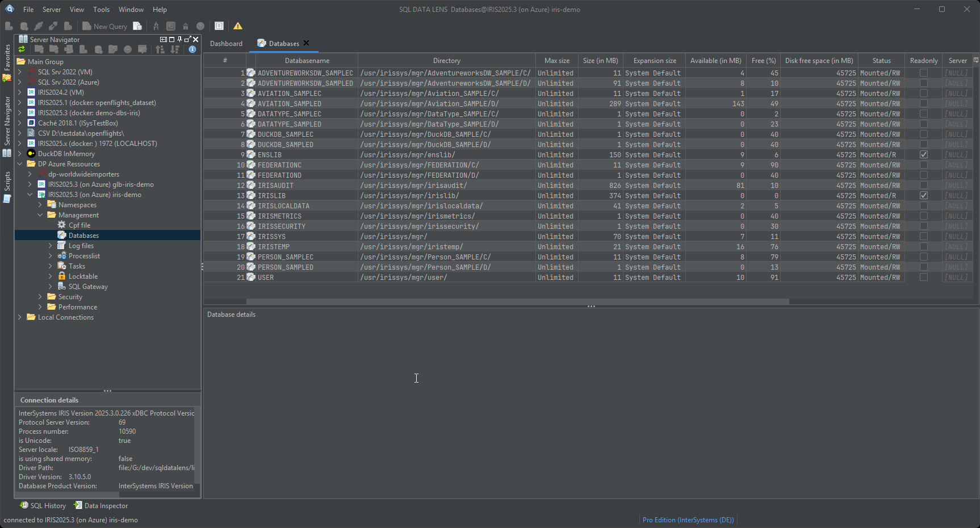Click the green refresh icon in Server Navigator
The height and width of the screenshot is (528, 980).
click(22, 49)
